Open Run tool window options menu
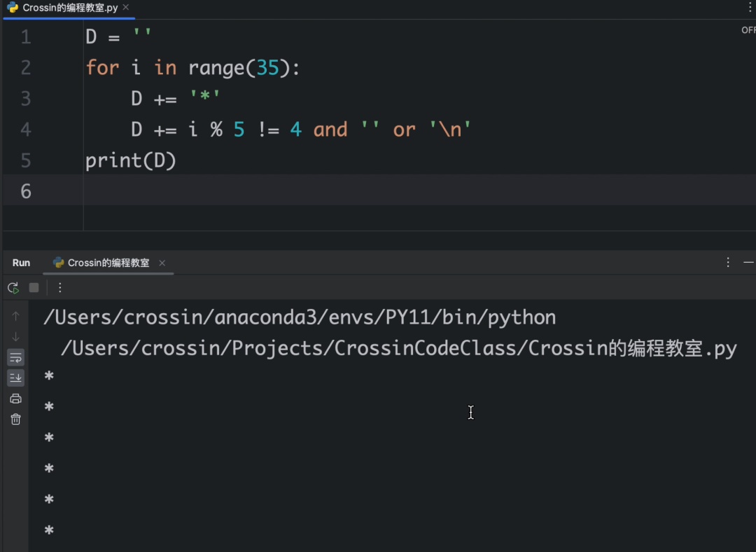 point(727,262)
